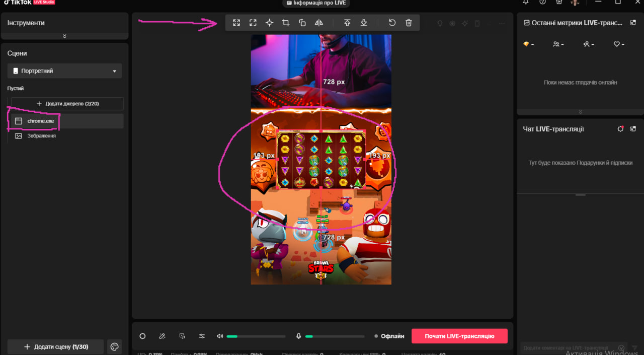Mute the microphone icon
This screenshot has width=644, height=355.
(298, 336)
